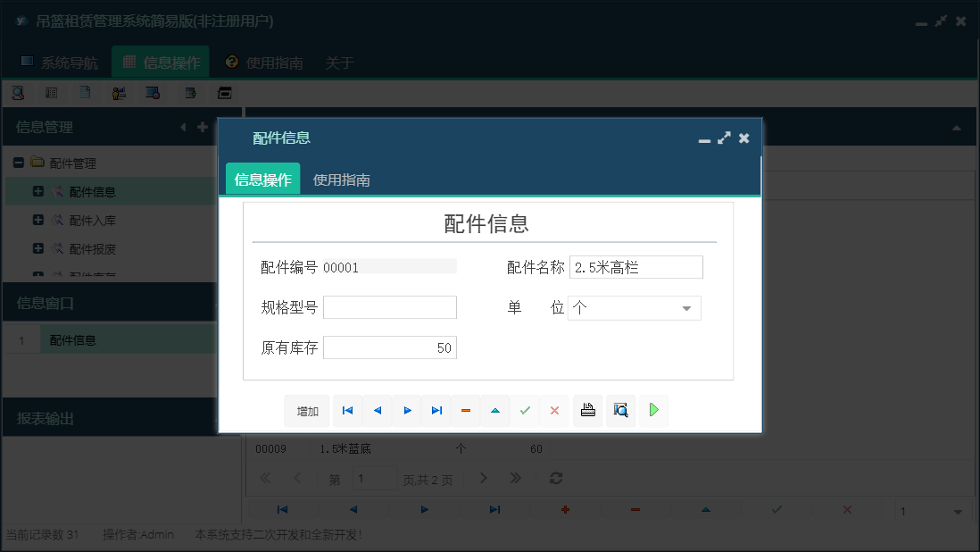Switch to the 使用指南 tab in dialog
980x552 pixels.
click(x=341, y=179)
